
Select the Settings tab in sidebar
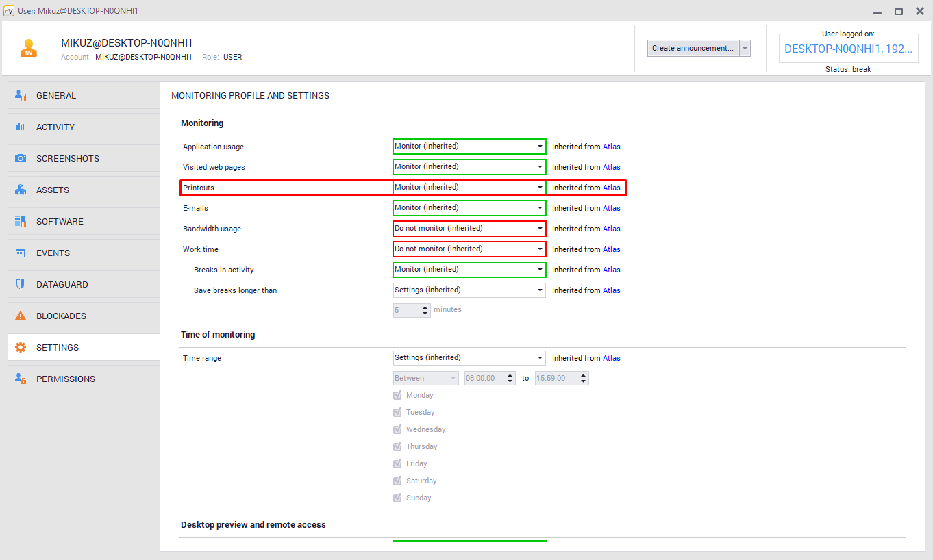[x=58, y=347]
